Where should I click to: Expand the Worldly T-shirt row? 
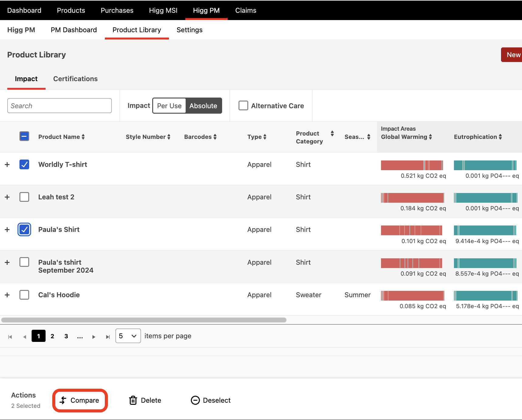pyautogui.click(x=7, y=164)
